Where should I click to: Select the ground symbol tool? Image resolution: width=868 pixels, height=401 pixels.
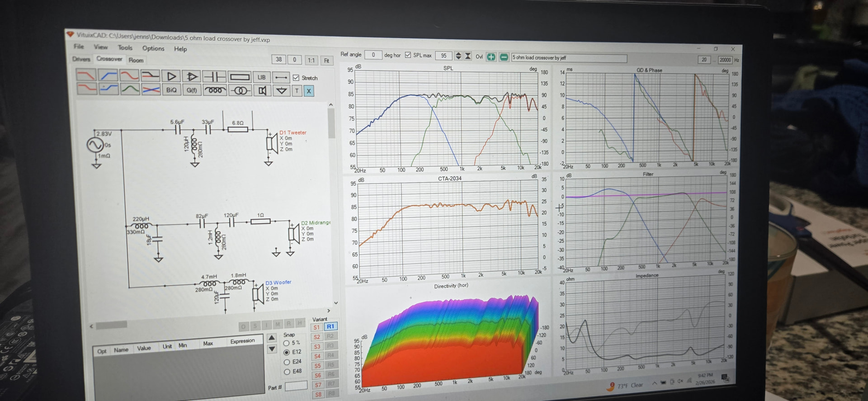point(281,91)
